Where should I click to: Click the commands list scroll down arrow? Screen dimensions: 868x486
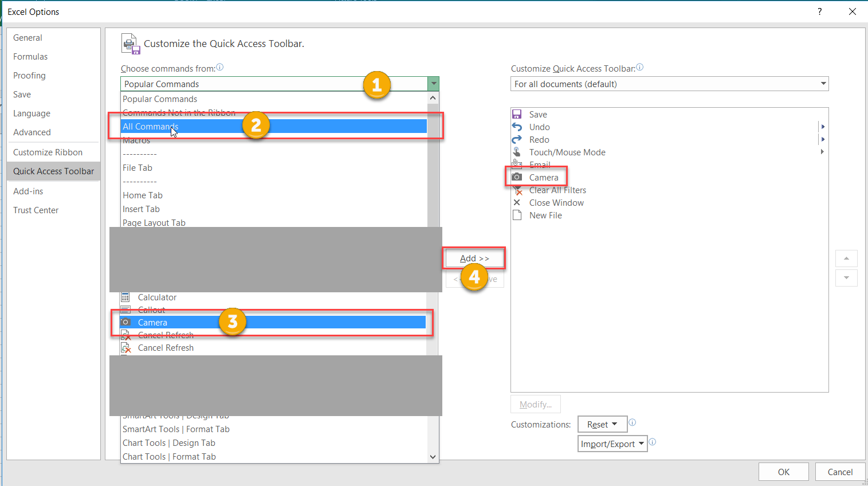pyautogui.click(x=433, y=457)
